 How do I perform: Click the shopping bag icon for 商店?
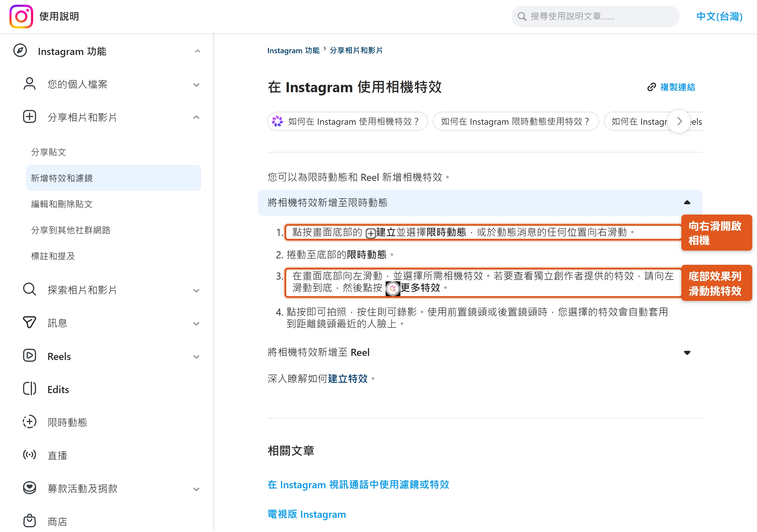click(29, 521)
